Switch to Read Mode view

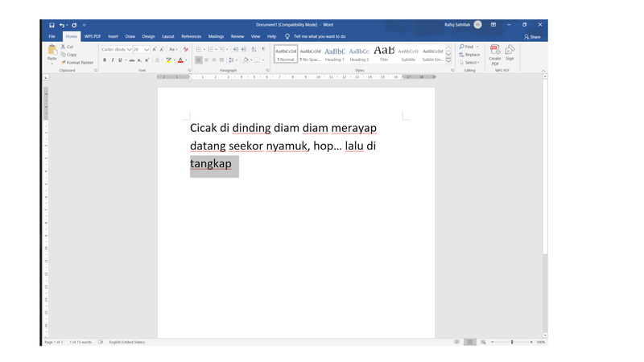(456, 342)
